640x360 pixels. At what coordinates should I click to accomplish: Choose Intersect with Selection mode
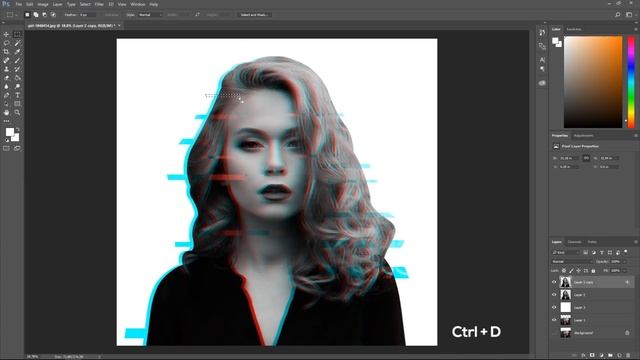[x=53, y=15]
